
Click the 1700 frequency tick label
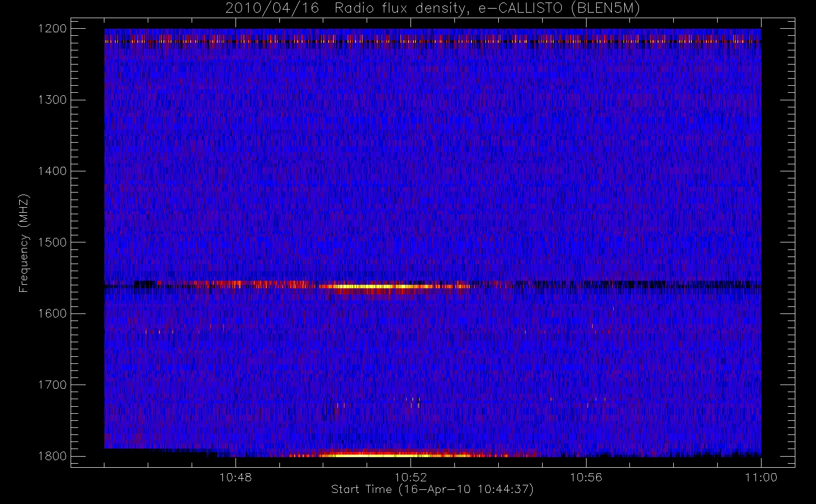click(x=52, y=385)
